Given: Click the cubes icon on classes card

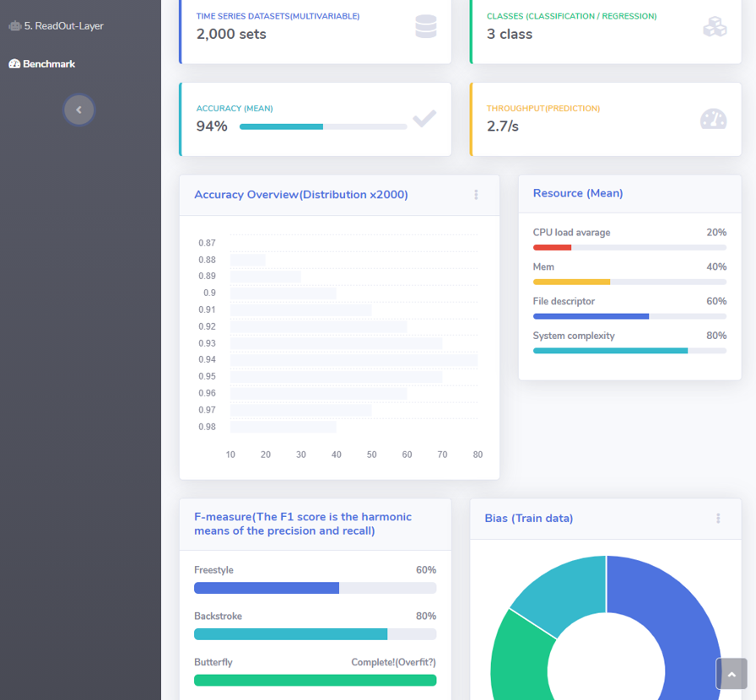Looking at the screenshot, I should click(715, 26).
